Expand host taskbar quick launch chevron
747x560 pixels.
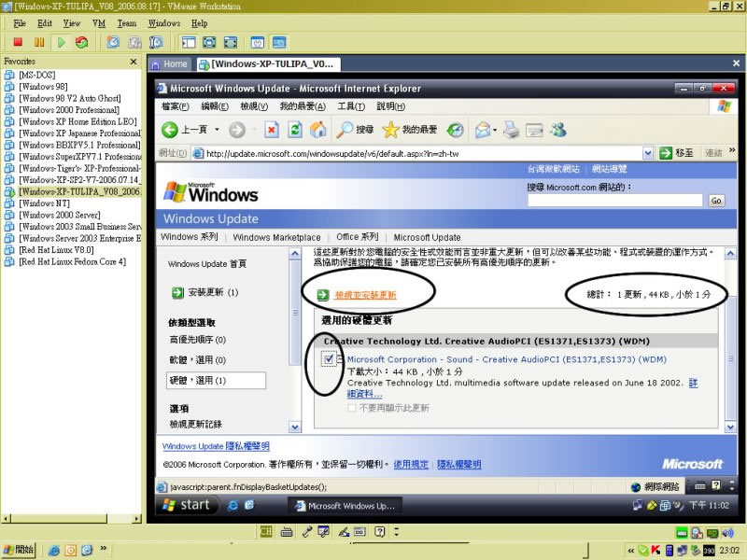(x=103, y=548)
